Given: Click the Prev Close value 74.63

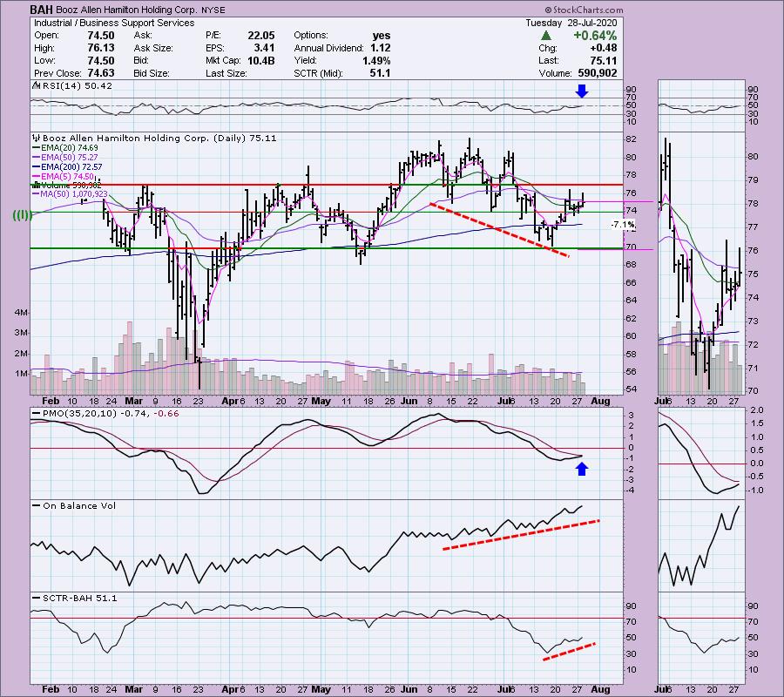Looking at the screenshot, I should coord(101,73).
